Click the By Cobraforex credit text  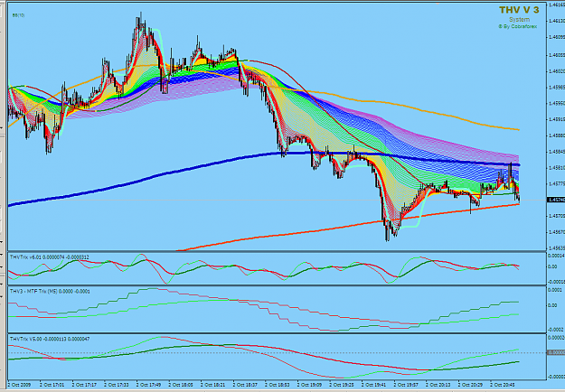click(x=518, y=26)
